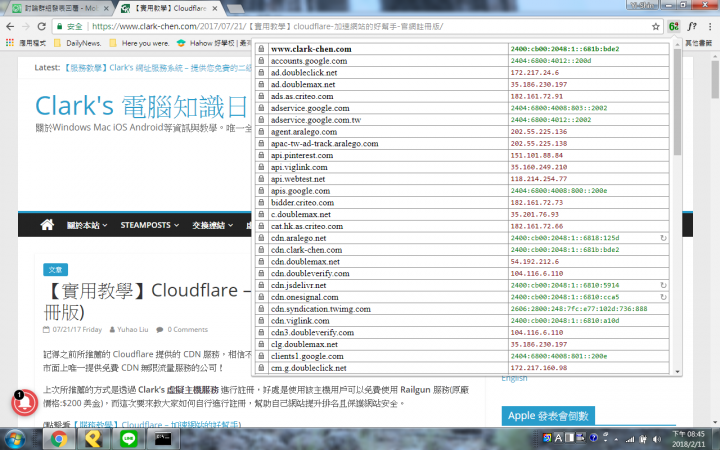
Task: Click the red notification bell button
Action: [25, 403]
